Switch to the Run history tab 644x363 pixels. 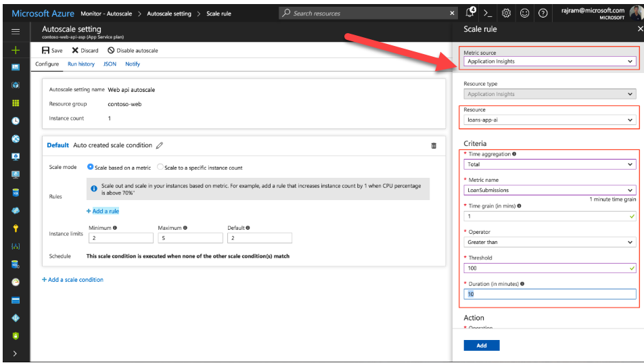point(81,64)
